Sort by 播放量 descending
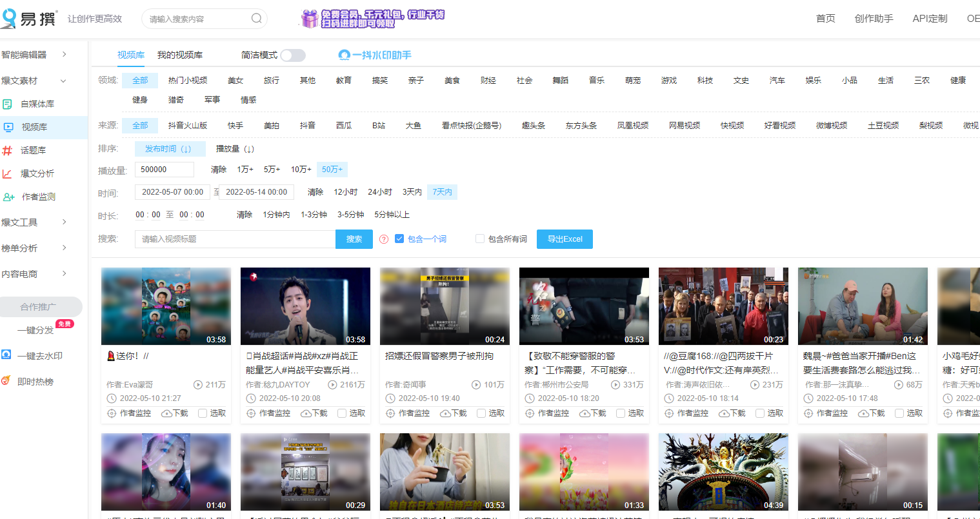Viewport: 980px width, 519px height. (235, 149)
